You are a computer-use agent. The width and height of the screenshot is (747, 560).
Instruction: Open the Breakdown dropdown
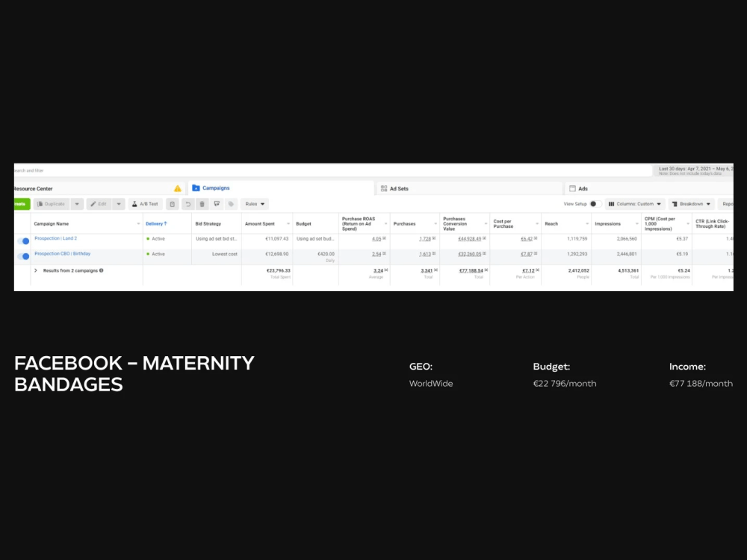click(691, 204)
